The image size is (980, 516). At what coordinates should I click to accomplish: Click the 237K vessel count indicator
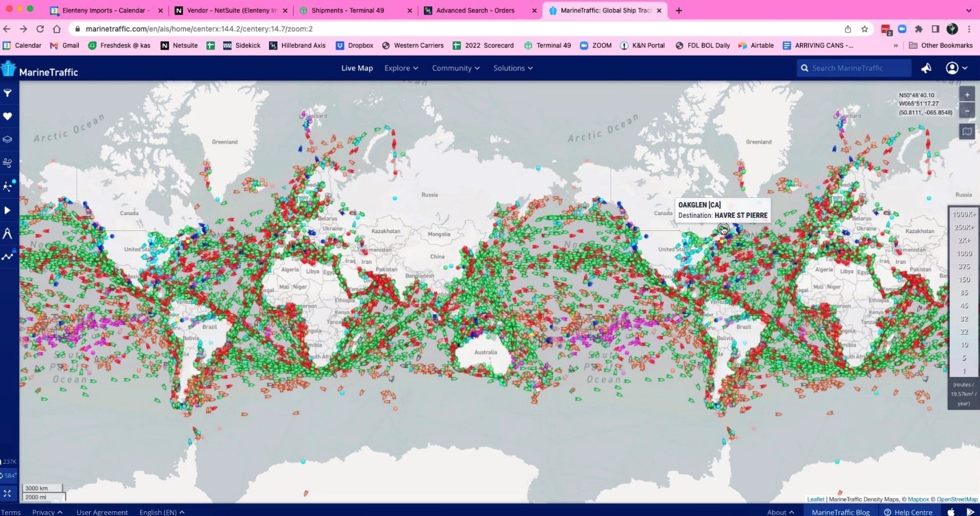[x=8, y=461]
